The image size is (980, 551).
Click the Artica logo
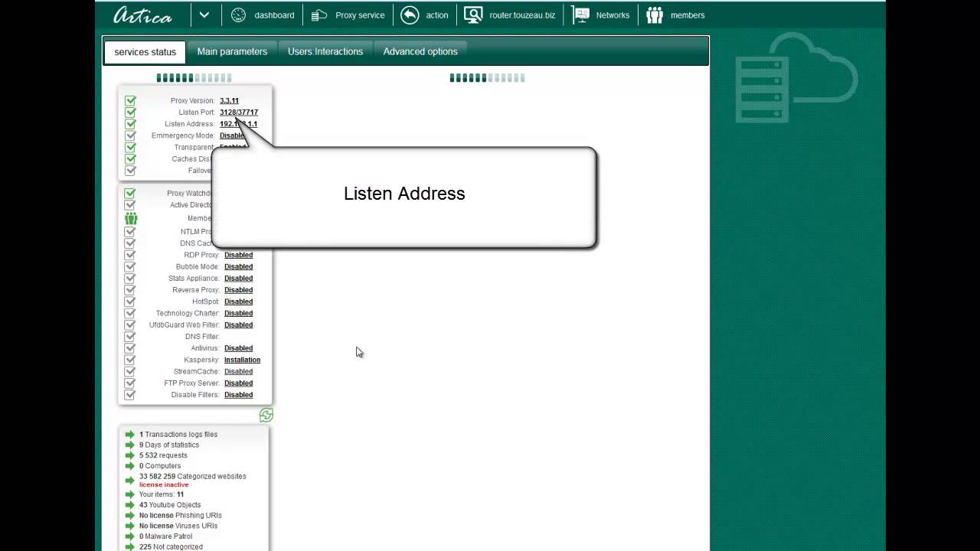pyautogui.click(x=142, y=15)
